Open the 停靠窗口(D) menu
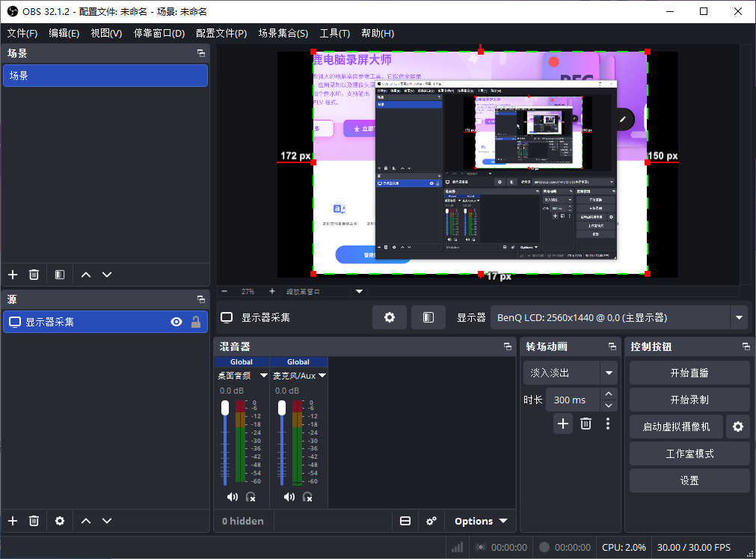The height and width of the screenshot is (559, 756). click(x=159, y=33)
